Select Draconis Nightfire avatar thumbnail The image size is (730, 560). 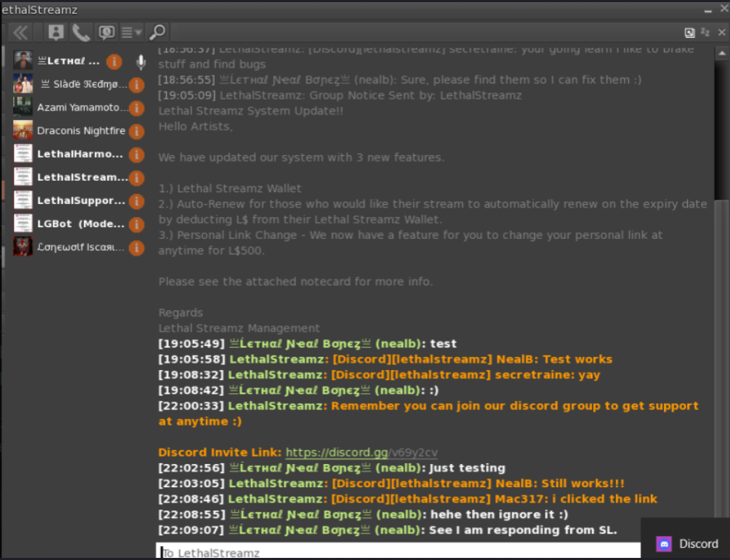(x=23, y=130)
